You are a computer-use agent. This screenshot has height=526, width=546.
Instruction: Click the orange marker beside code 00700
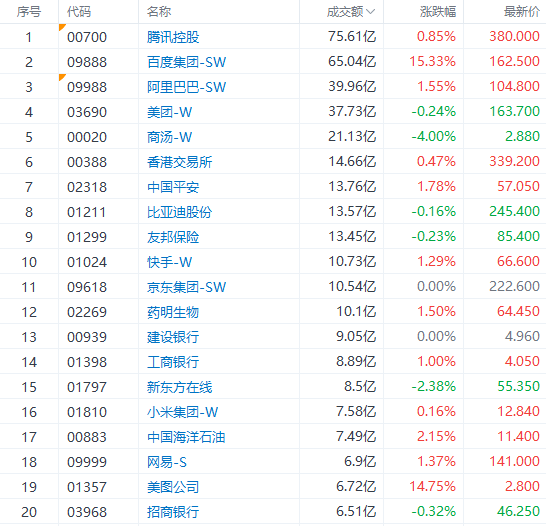62,27
